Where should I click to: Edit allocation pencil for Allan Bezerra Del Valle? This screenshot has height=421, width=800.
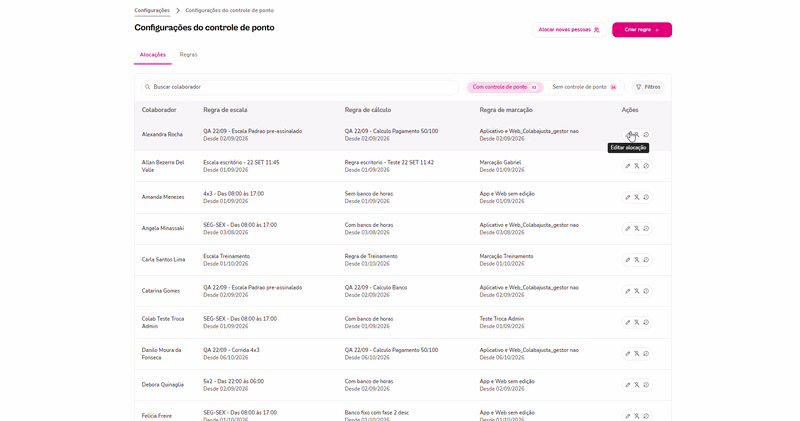click(x=628, y=166)
